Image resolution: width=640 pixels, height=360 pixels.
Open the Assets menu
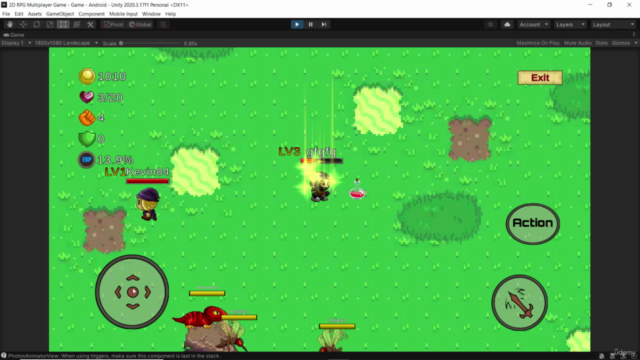tap(35, 14)
